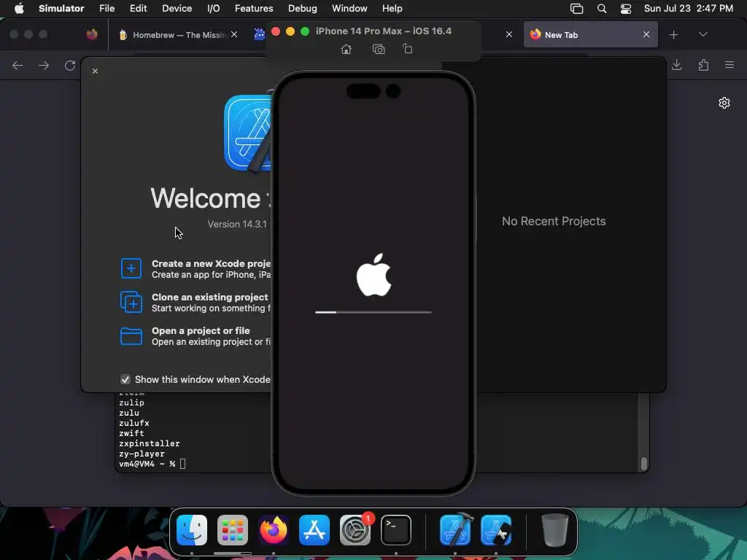
Task: Open Control Center in menu bar
Action: tap(626, 9)
